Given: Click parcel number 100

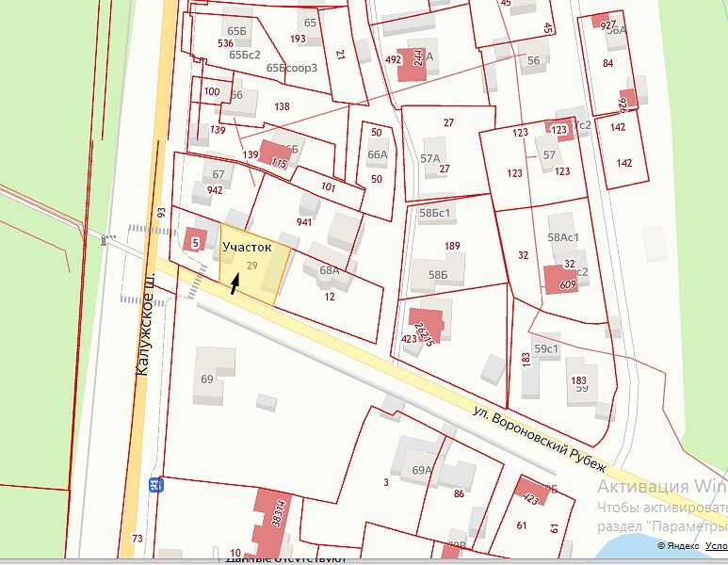Looking at the screenshot, I should (212, 91).
